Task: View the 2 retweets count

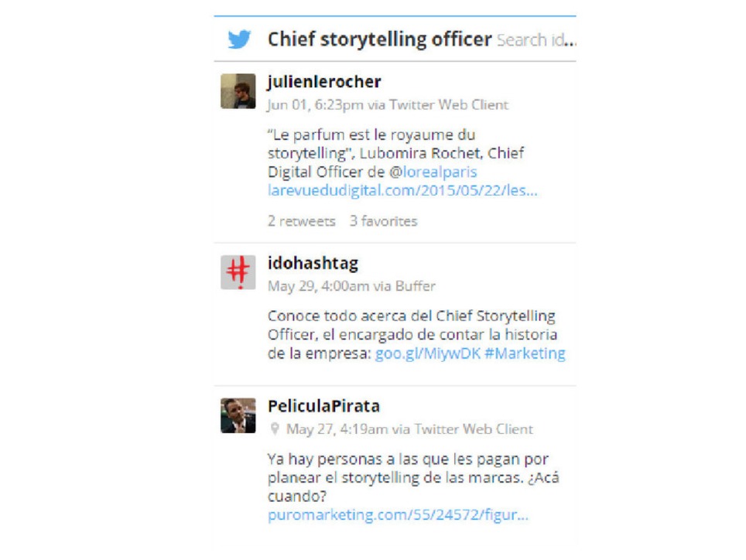Action: point(302,221)
